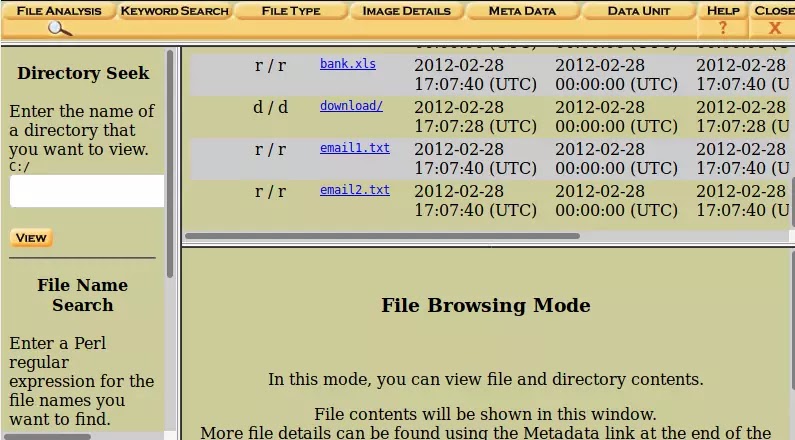Open the Data Unit tab
The image size is (795, 440).
[638, 11]
